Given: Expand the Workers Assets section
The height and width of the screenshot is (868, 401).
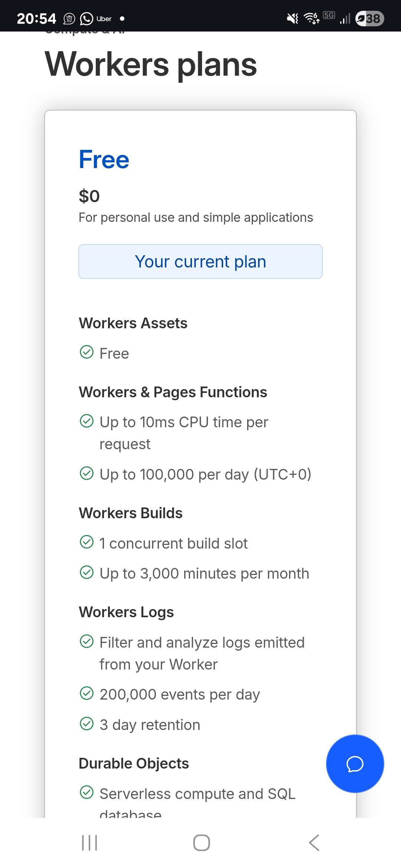Looking at the screenshot, I should [133, 323].
